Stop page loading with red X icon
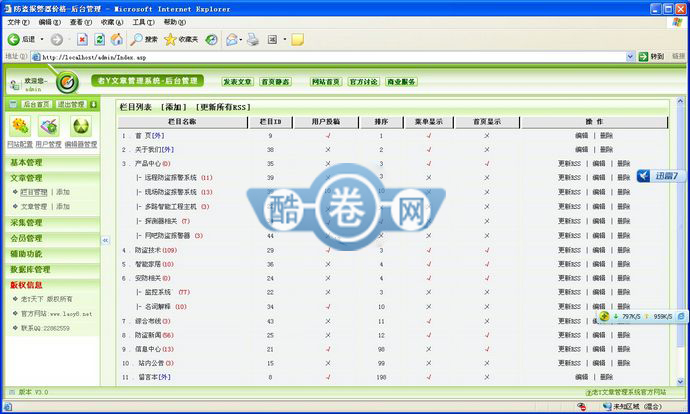This screenshot has width=690, height=414. tap(82, 40)
